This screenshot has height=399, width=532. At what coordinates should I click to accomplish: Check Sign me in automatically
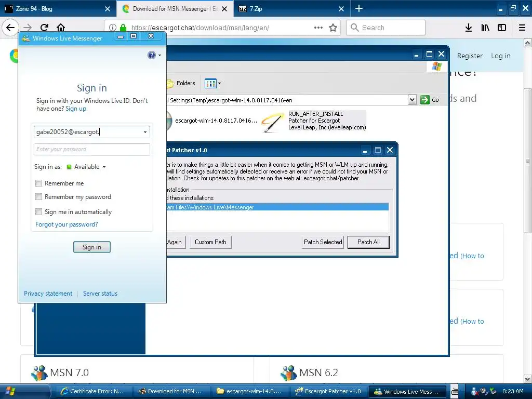coord(38,212)
